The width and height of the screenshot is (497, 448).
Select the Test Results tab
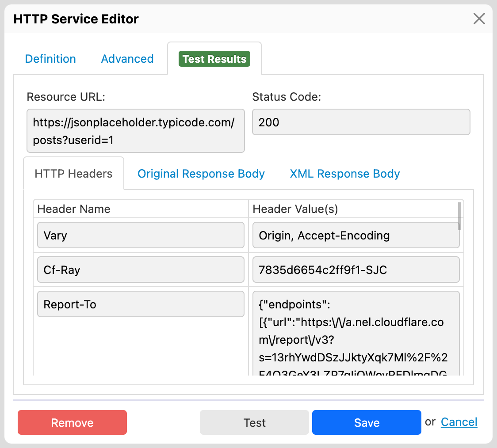214,58
